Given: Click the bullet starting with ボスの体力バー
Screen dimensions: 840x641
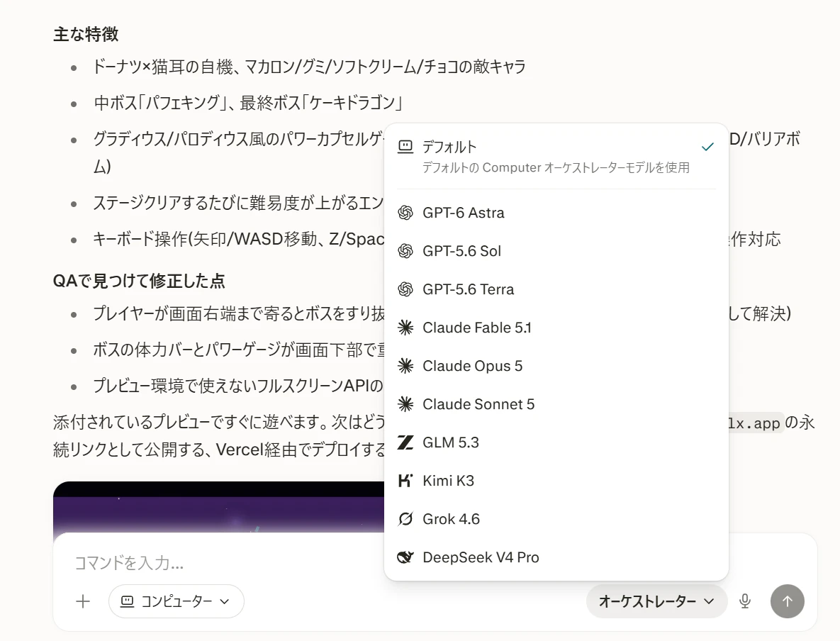Looking at the screenshot, I should click(x=239, y=350).
